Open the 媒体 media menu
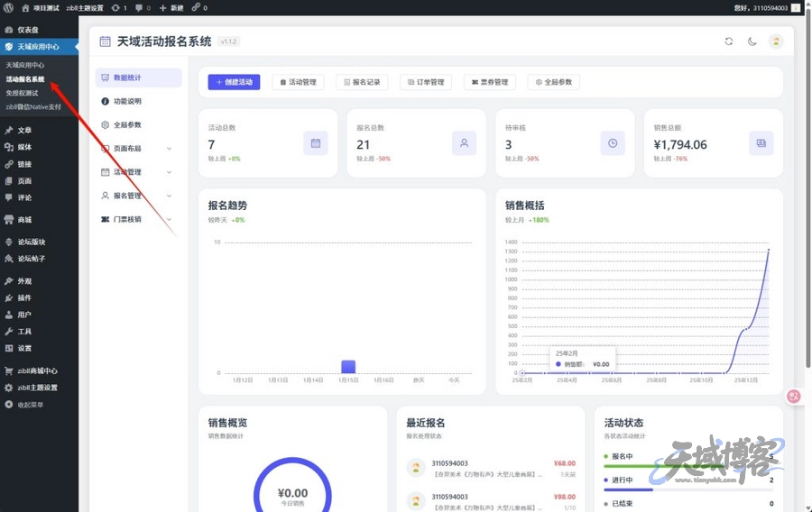This screenshot has width=812, height=512. coord(39,148)
